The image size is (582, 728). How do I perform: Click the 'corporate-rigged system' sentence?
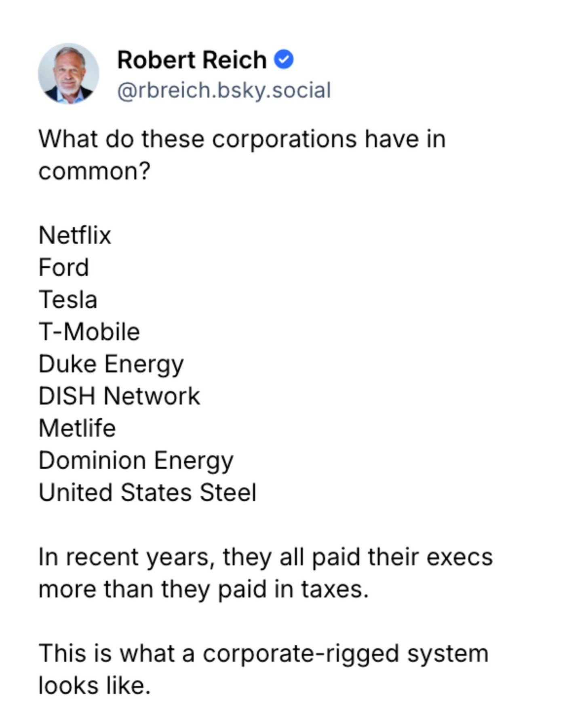264,653
